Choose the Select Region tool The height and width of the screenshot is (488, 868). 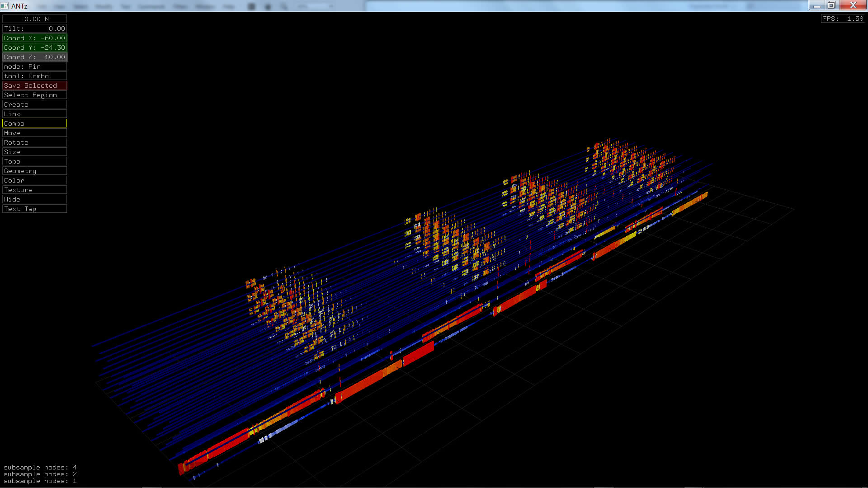[34, 95]
